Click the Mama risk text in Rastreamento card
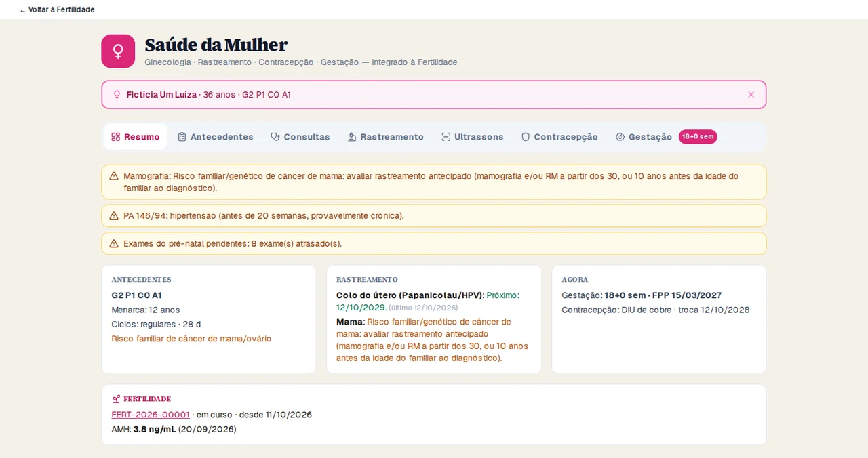Viewport: 868px width, 458px height. 432,340
